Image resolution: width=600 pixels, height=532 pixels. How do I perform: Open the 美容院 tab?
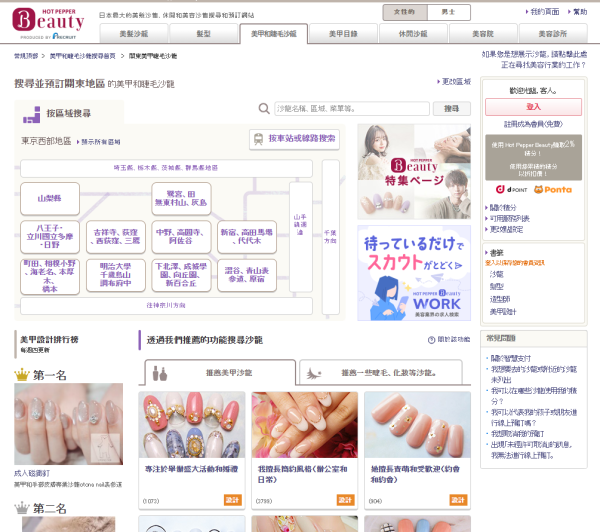[483, 34]
